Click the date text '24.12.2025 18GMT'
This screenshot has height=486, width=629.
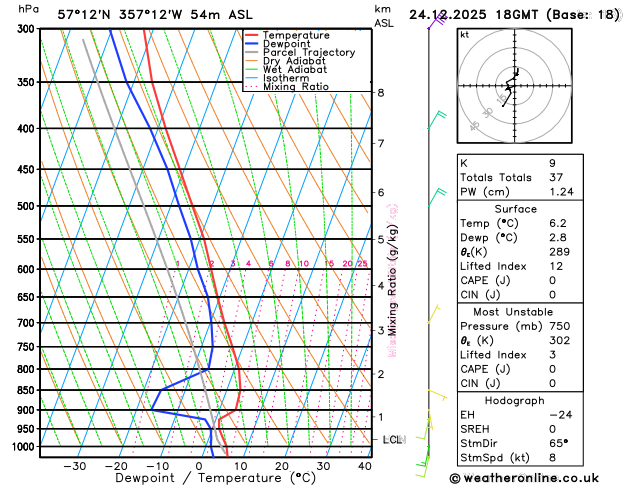473,15
